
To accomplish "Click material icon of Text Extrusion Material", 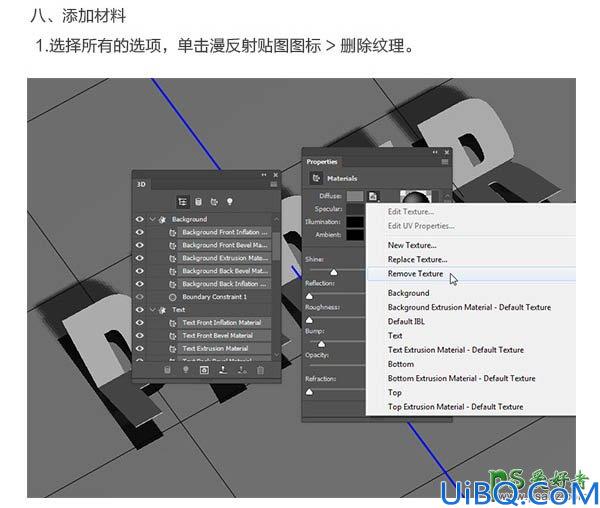I will click(x=173, y=348).
